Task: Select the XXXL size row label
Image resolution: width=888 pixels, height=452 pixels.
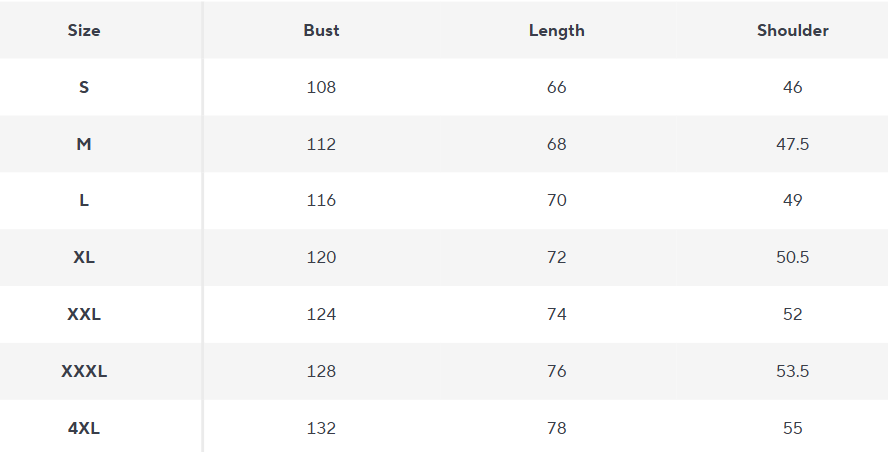Action: 84,371
